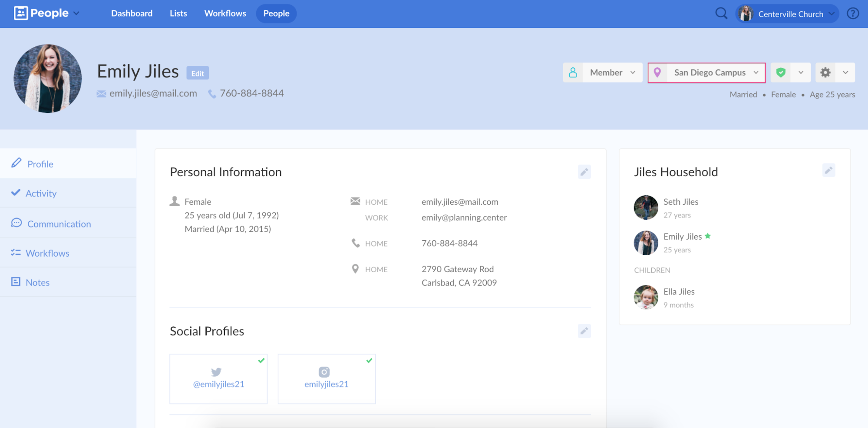This screenshot has height=428, width=868.
Task: Click Ella Jiles child photo thumbnail
Action: pos(646,297)
